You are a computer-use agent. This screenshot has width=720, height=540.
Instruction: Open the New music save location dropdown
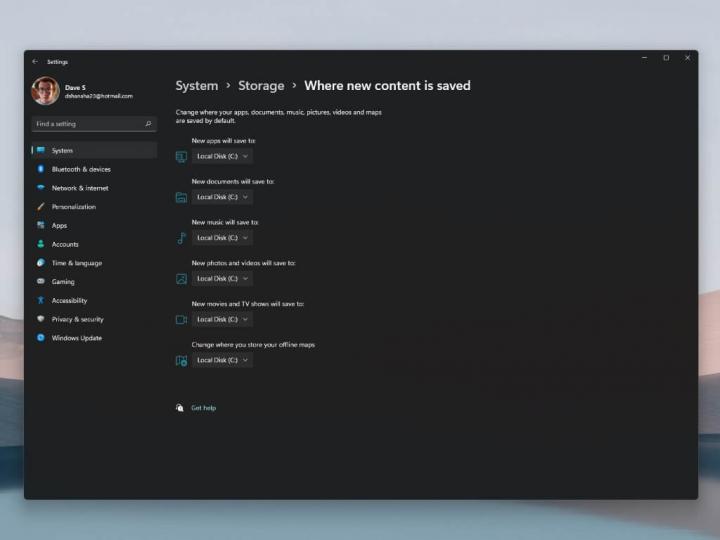222,238
